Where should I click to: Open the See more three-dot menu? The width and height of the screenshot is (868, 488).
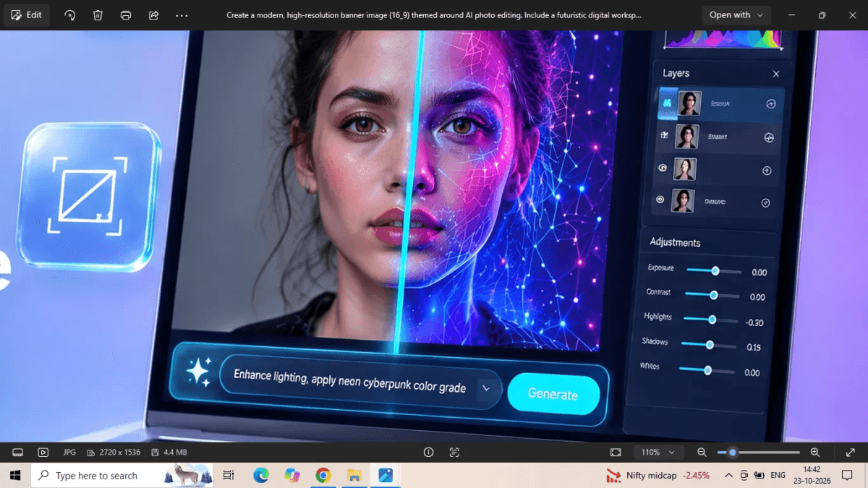182,15
